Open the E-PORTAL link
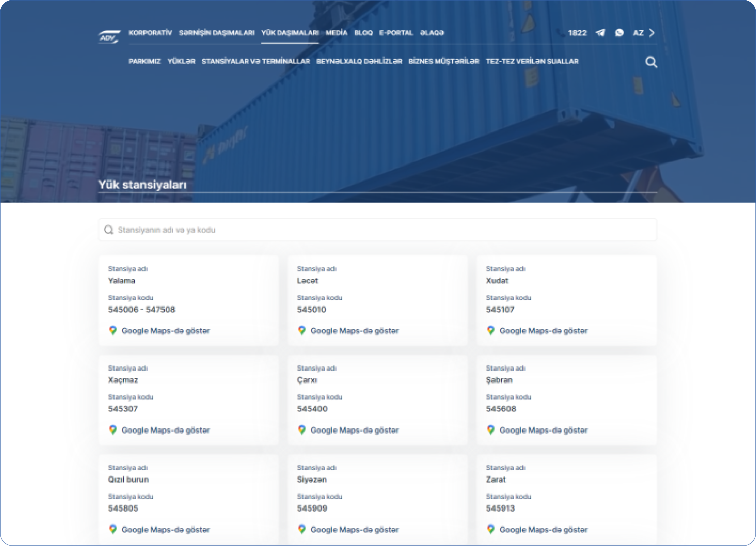The height and width of the screenshot is (546, 756). 396,33
